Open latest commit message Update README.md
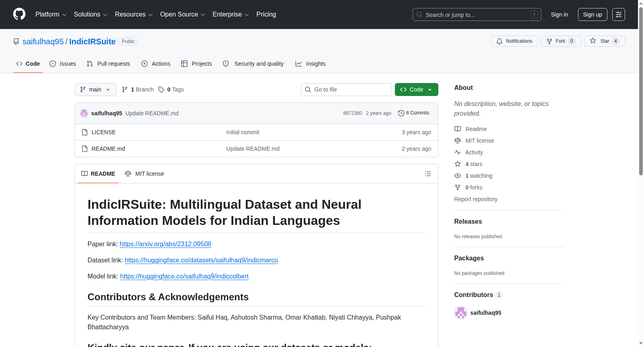This screenshot has height=347, width=644. pos(152,113)
